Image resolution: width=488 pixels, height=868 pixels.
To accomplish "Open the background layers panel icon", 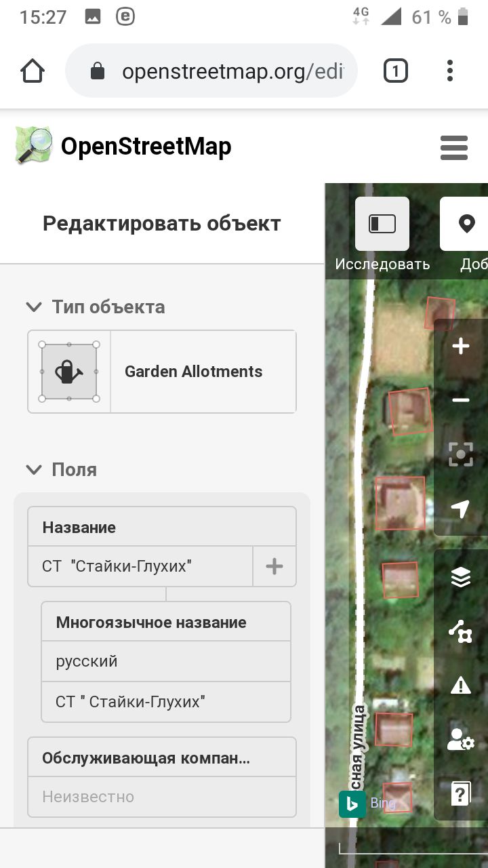I will pos(461,577).
